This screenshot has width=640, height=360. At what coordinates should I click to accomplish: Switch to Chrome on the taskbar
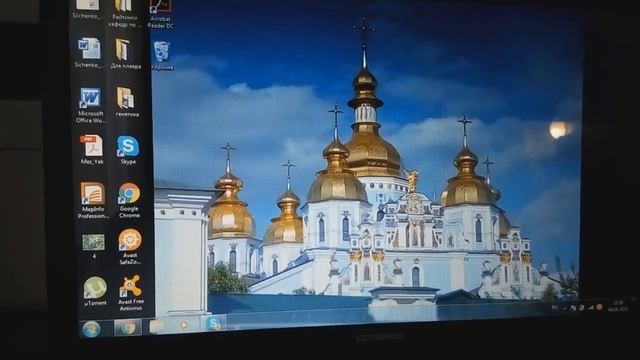pos(128,327)
